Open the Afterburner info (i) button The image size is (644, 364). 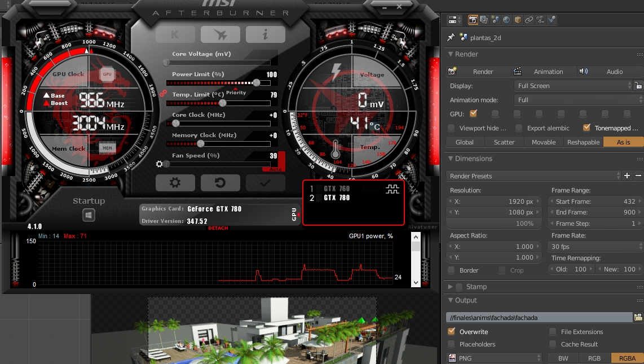(x=265, y=34)
